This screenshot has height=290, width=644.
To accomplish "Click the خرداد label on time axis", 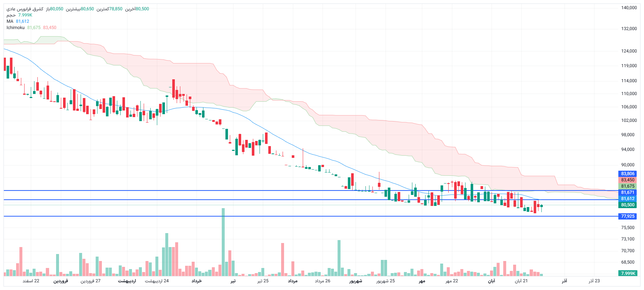I will pos(197,281).
